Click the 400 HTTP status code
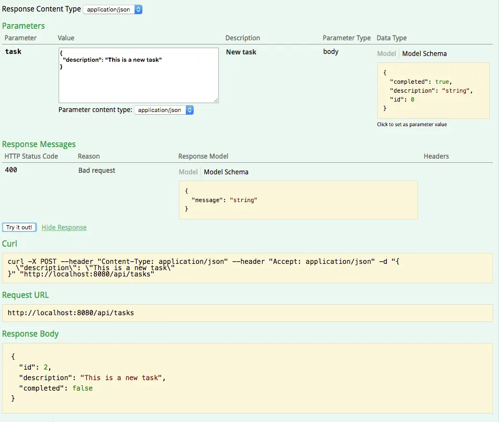This screenshot has height=422, width=504. [x=12, y=171]
